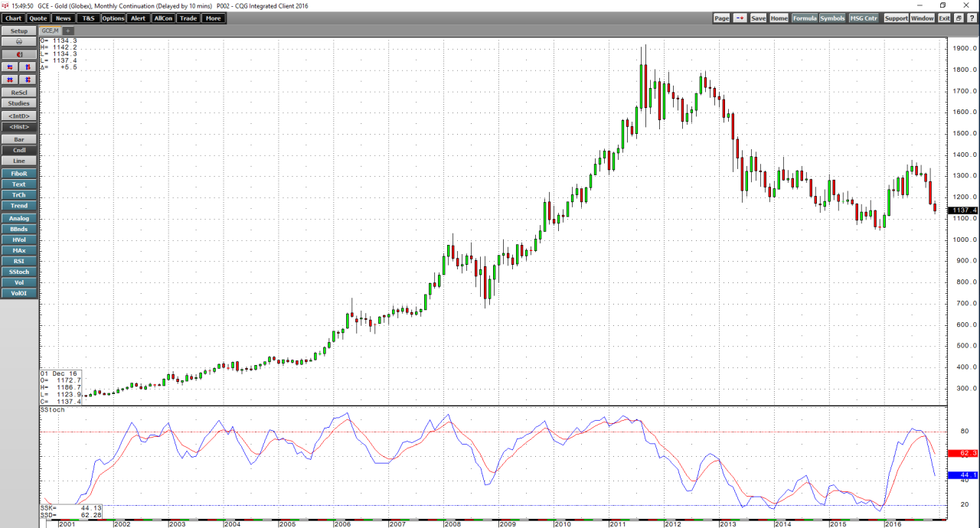The image size is (980, 528).
Task: Toggle the <Hist> historical mode
Action: [19, 126]
